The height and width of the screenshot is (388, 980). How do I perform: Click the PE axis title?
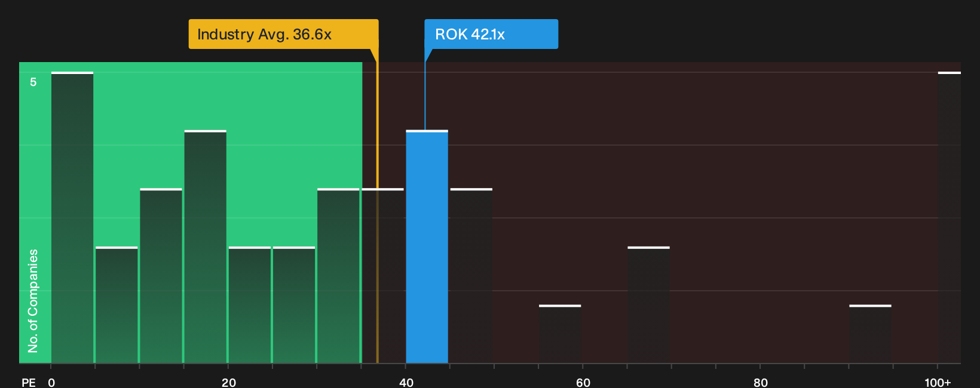29,382
